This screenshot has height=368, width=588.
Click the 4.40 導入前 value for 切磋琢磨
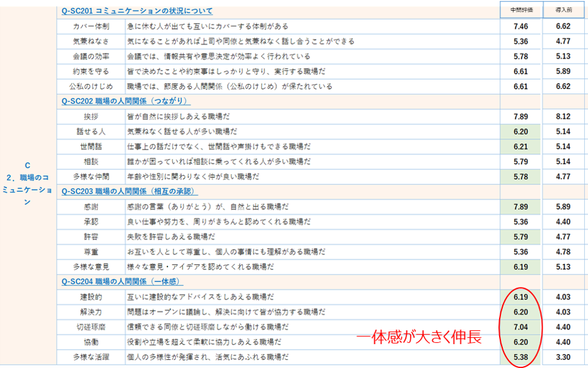[x=563, y=327]
